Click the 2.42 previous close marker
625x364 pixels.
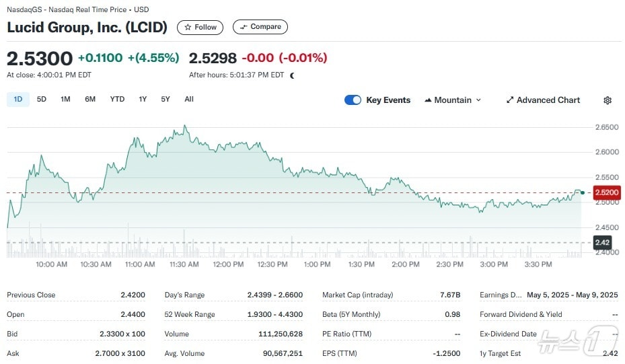tap(602, 242)
